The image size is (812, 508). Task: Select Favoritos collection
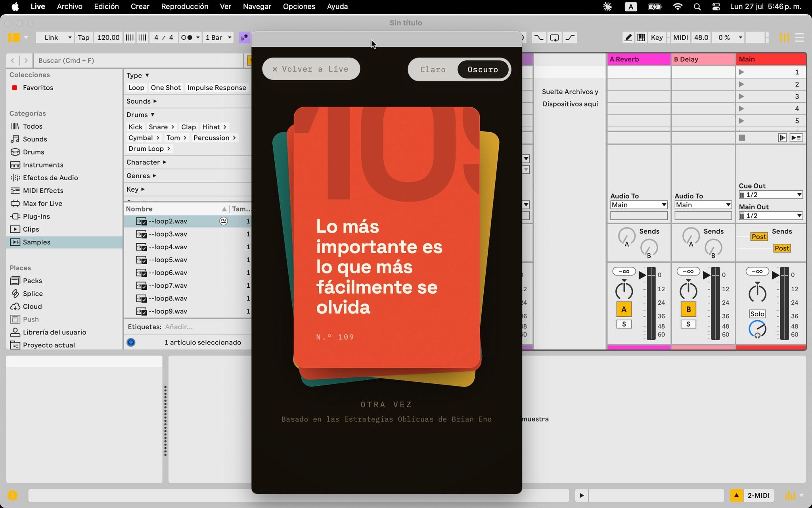[38, 88]
